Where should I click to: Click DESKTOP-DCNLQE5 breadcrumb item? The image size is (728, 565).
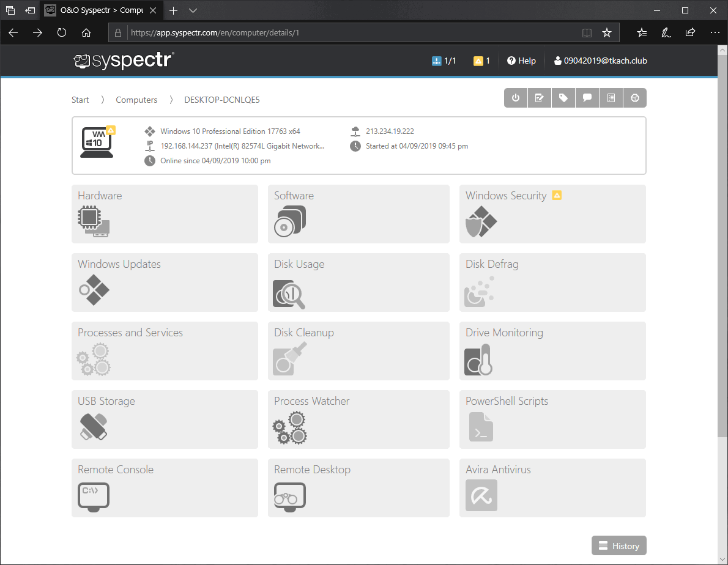[222, 100]
